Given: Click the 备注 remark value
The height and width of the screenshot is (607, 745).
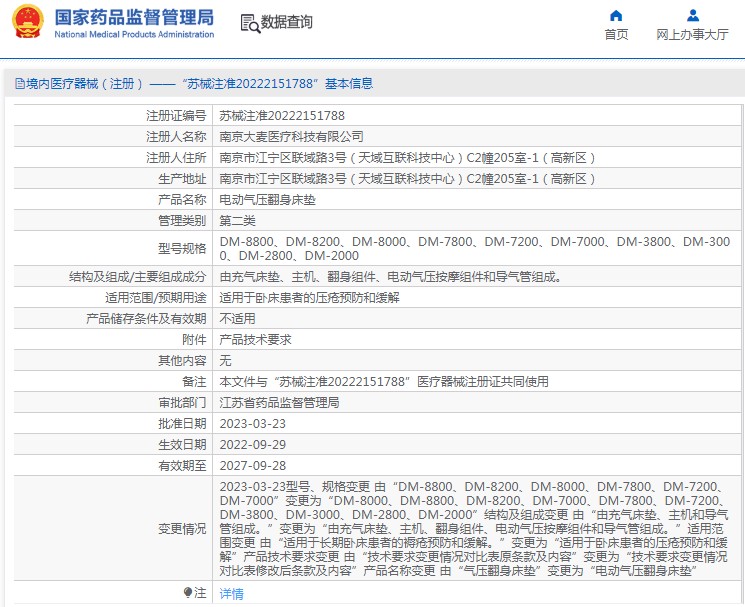Looking at the screenshot, I should point(384,382).
